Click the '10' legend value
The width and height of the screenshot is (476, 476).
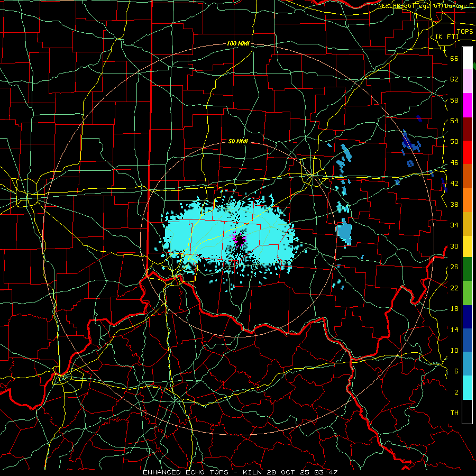tap(454, 351)
